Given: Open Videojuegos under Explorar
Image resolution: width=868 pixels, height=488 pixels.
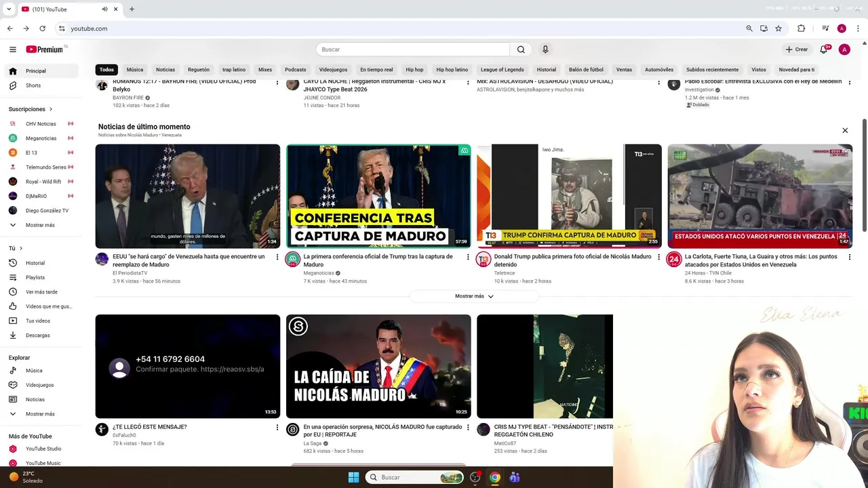Looking at the screenshot, I should [x=39, y=385].
